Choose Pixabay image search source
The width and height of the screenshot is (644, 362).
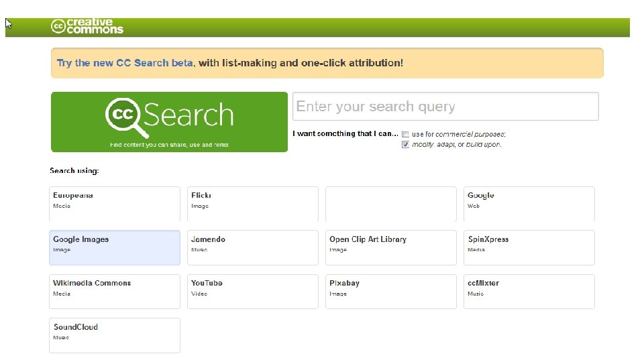(x=391, y=292)
